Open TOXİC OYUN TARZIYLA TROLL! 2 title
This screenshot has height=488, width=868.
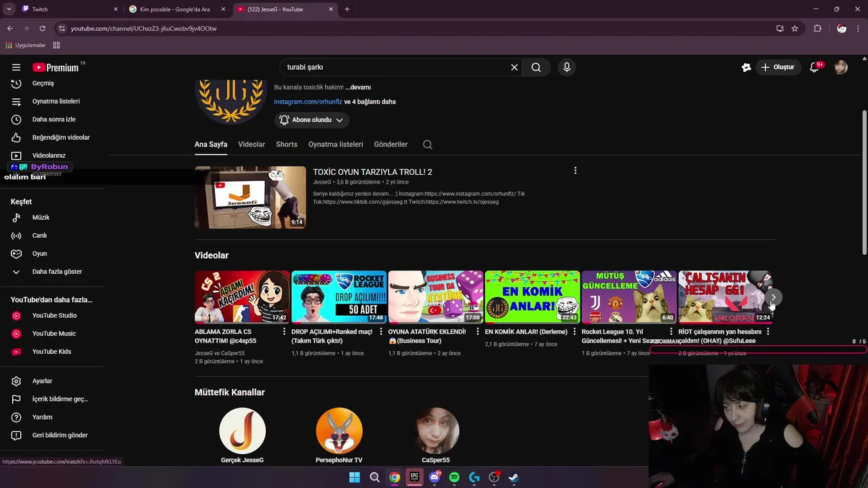(x=372, y=172)
